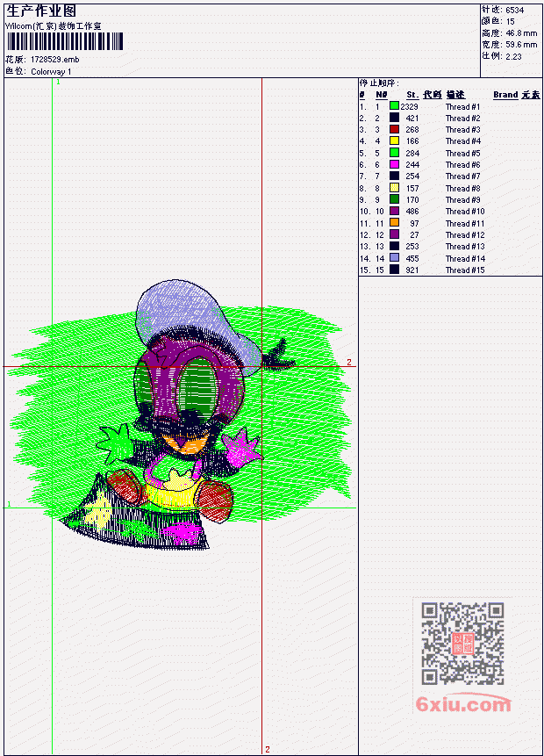Select the stitch count 421
544x756 pixels.
pyautogui.click(x=412, y=119)
